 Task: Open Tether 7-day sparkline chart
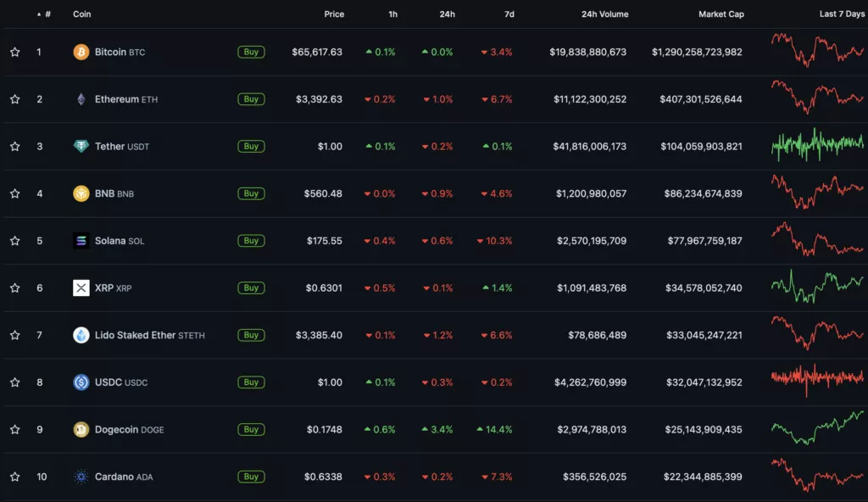click(x=818, y=144)
